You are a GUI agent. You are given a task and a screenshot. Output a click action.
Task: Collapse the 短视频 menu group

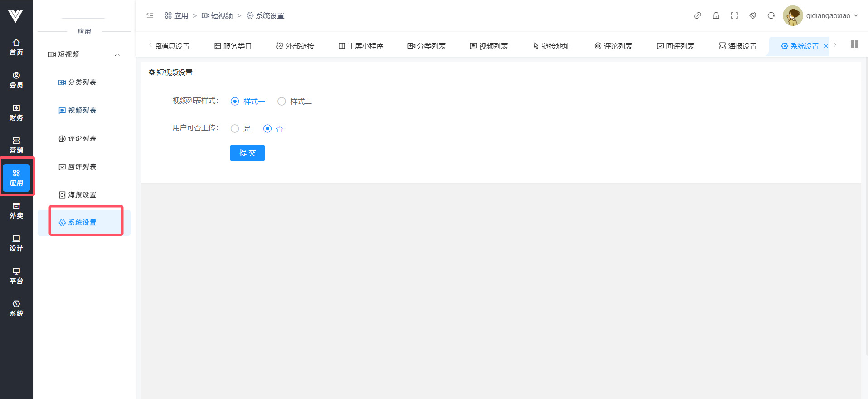pos(117,54)
